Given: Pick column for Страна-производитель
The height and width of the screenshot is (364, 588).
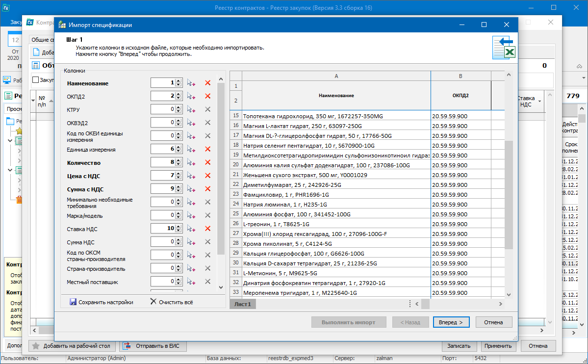Looking at the screenshot, I should point(191,268).
